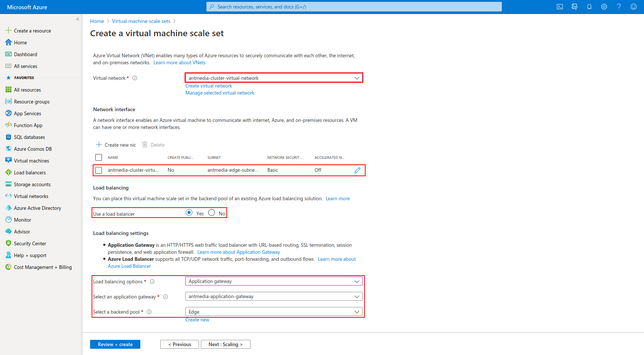
Task: Open Cloud Shell icon in top bar
Action: pyautogui.click(x=560, y=7)
